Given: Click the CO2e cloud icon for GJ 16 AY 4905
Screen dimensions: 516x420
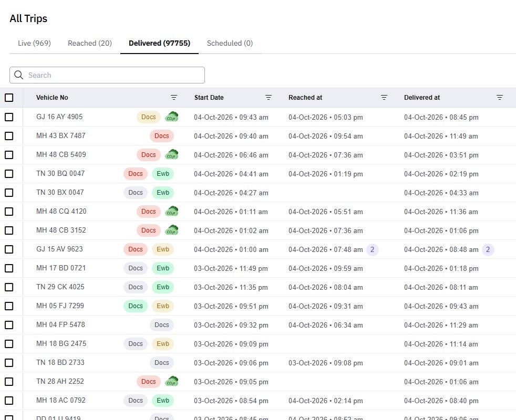Looking at the screenshot, I should point(171,117).
